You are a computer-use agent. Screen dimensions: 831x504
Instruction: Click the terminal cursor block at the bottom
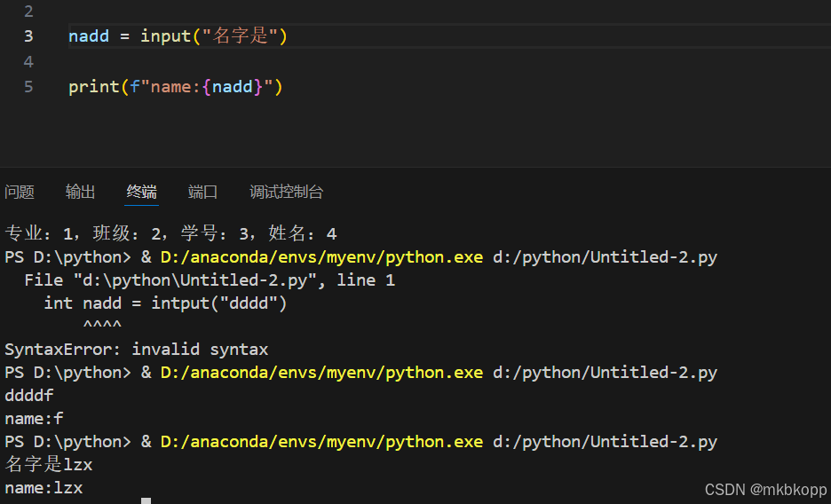[146, 500]
